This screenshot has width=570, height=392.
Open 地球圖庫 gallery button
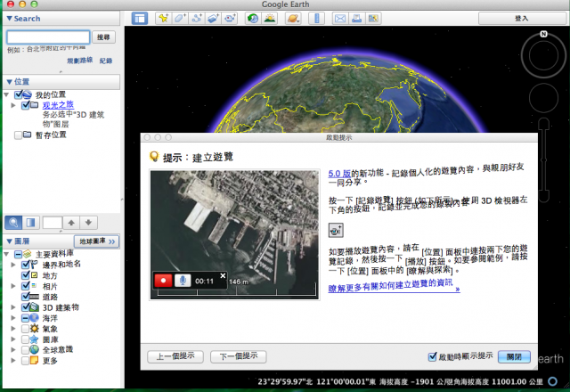(x=97, y=241)
